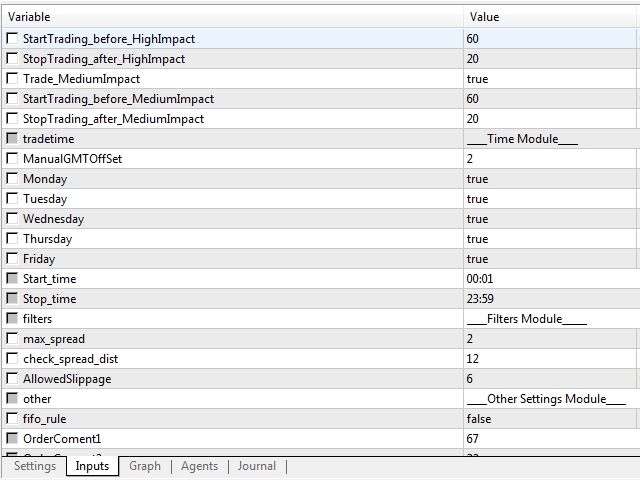Enable the StartTrading_before_HighImpact checkbox
This screenshot has width=640, height=480.
point(12,39)
